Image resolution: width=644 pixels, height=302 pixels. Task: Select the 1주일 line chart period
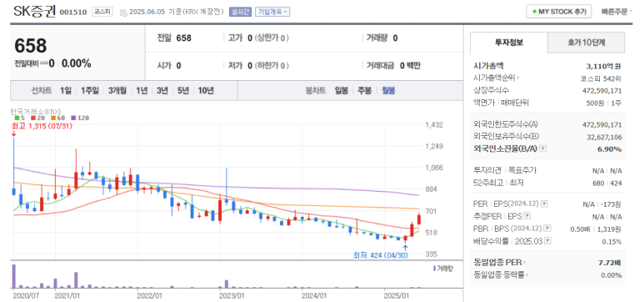tap(89, 91)
